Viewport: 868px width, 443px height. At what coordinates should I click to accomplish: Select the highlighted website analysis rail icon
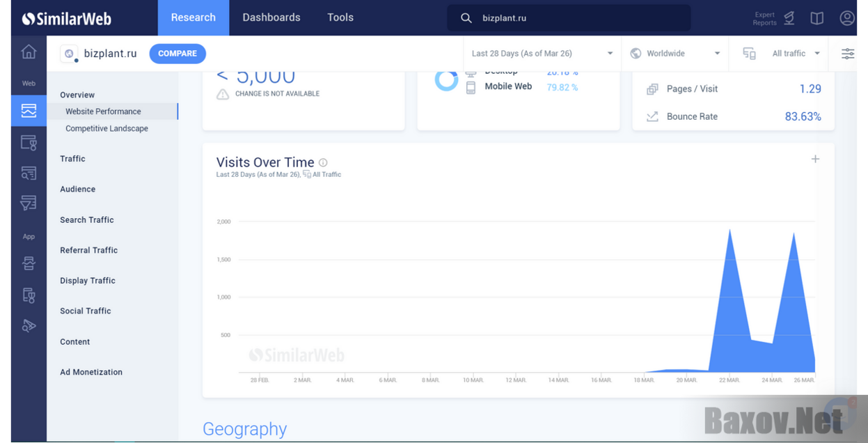point(29,111)
